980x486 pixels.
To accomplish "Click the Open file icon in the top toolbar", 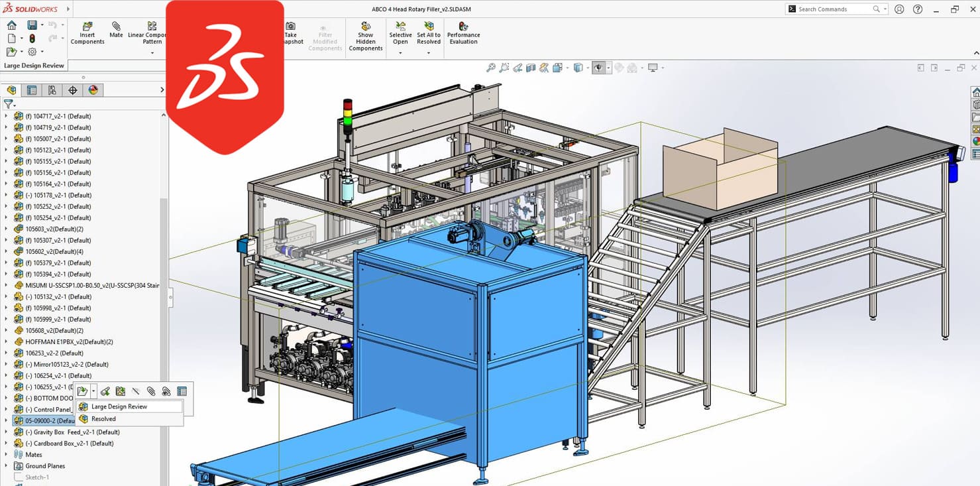I will (x=11, y=52).
